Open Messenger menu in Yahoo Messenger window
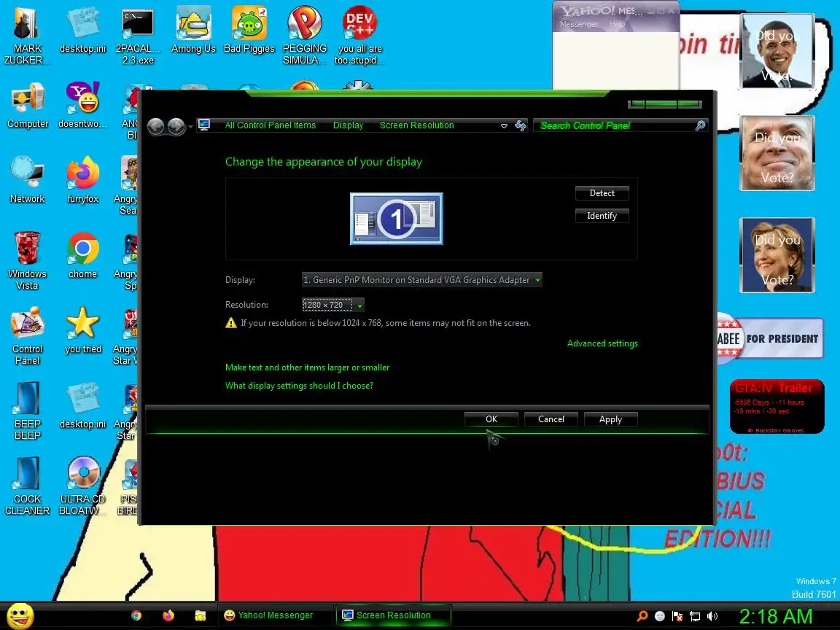Screen dimensions: 840x630 pyautogui.click(x=578, y=24)
